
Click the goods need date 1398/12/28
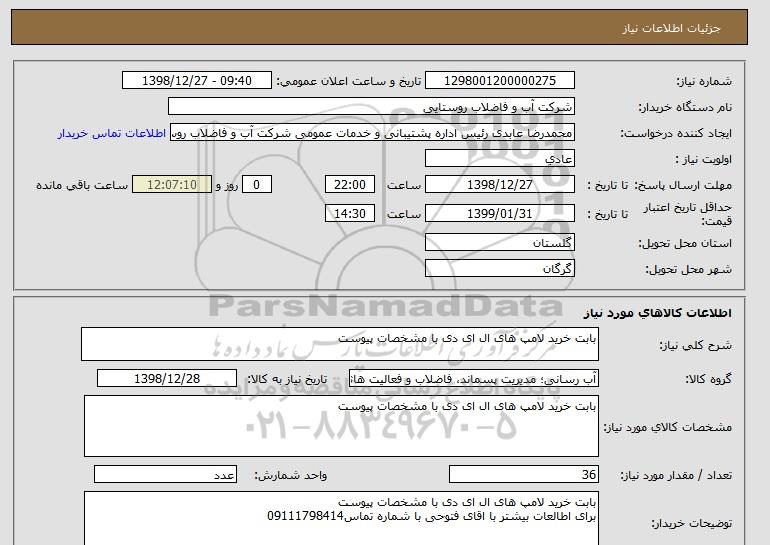(x=167, y=379)
